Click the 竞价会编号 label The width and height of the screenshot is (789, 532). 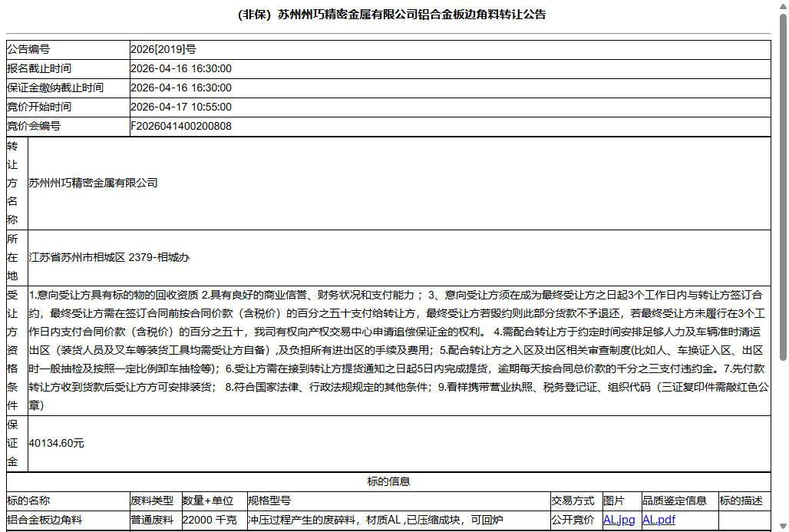tap(34, 126)
